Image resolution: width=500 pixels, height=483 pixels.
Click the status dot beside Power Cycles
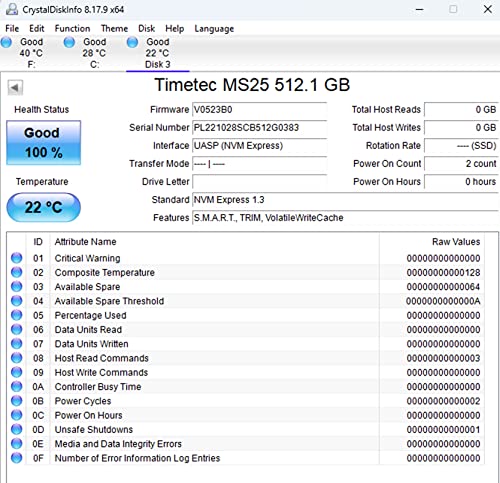[x=16, y=401]
